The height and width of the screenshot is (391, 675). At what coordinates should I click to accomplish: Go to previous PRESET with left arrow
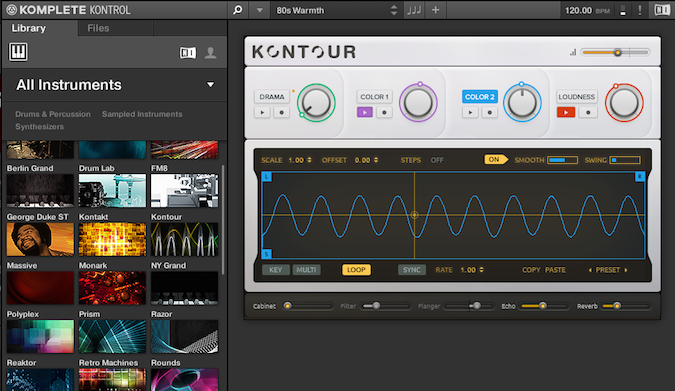point(590,270)
